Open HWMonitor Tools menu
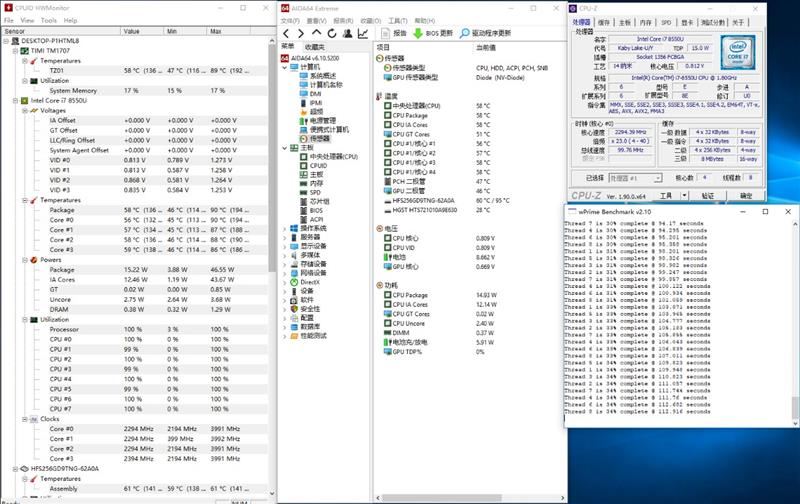This screenshot has height=504, width=800. click(x=48, y=20)
